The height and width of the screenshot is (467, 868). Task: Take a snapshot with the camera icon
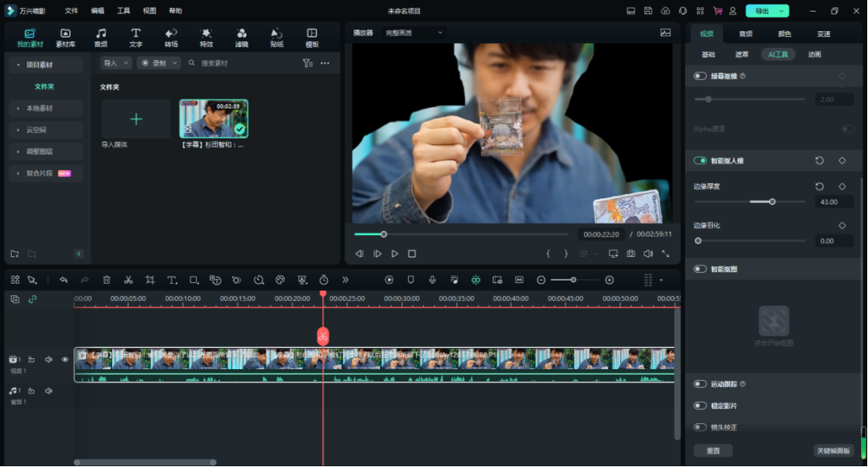coord(631,254)
